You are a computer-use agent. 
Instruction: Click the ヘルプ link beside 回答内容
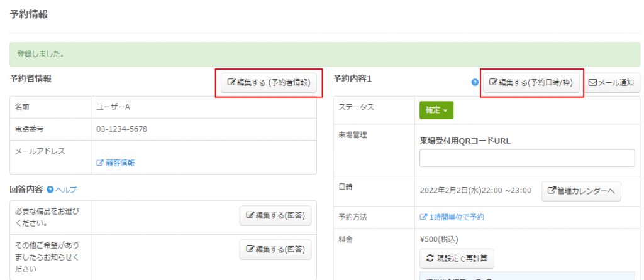66,189
